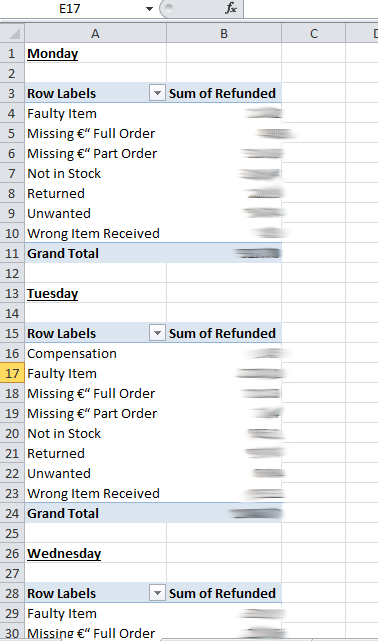Click the fx insert function icon
This screenshot has width=378, height=641.
pyautogui.click(x=230, y=8)
